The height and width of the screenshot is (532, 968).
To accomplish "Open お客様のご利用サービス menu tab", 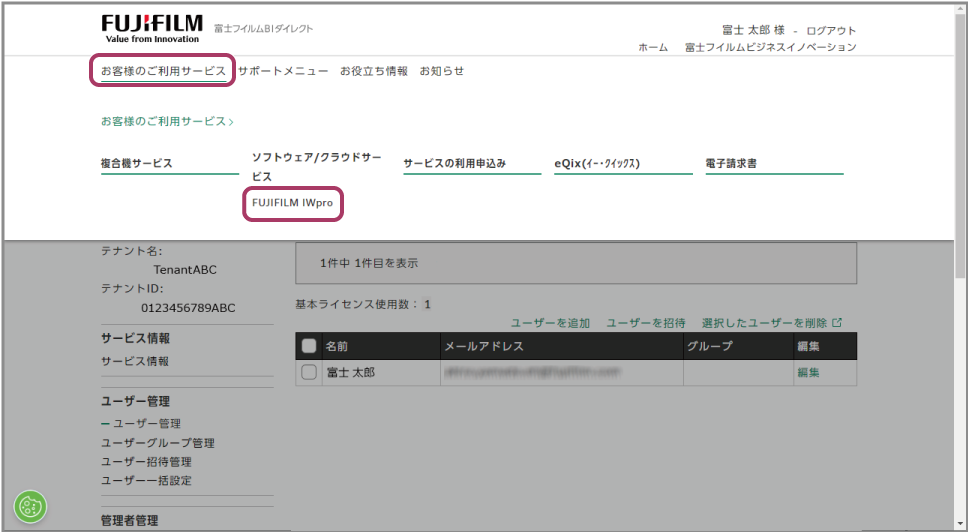I will click(163, 71).
